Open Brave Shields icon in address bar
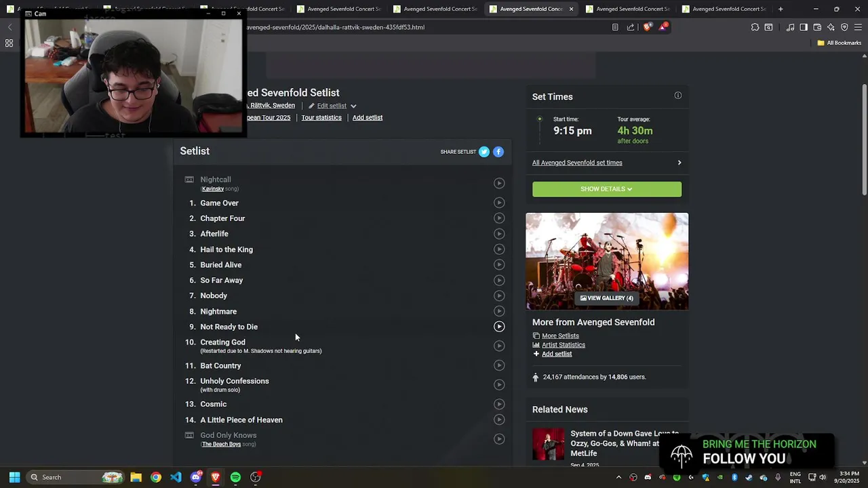The height and width of the screenshot is (488, 868). [647, 27]
